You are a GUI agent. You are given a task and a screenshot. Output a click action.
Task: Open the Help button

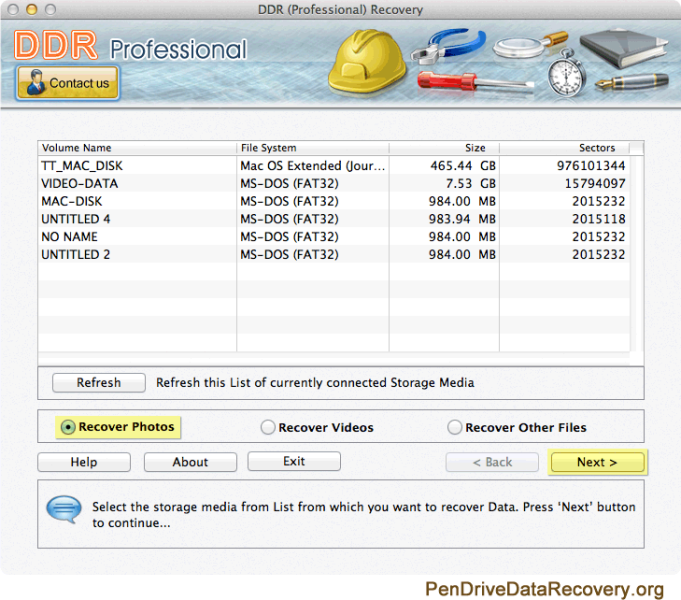[84, 462]
